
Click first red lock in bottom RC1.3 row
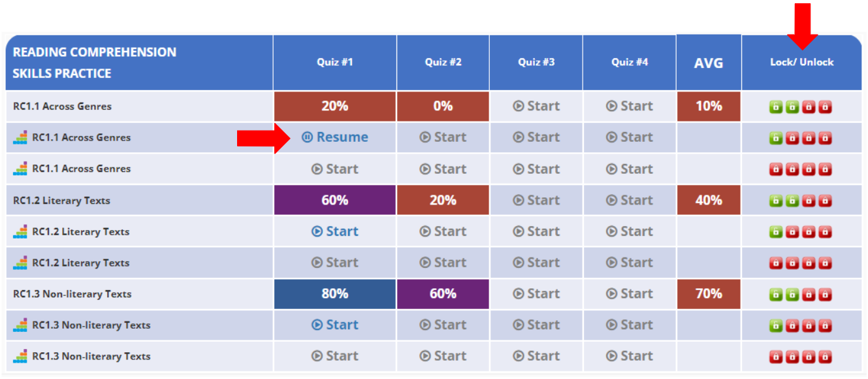pyautogui.click(x=775, y=357)
